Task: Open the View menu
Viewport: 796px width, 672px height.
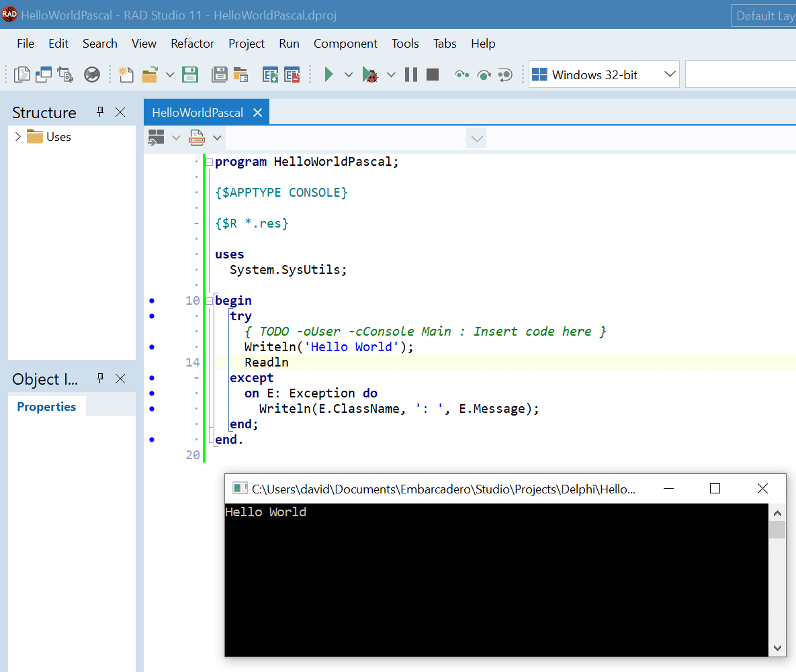Action: coord(144,44)
